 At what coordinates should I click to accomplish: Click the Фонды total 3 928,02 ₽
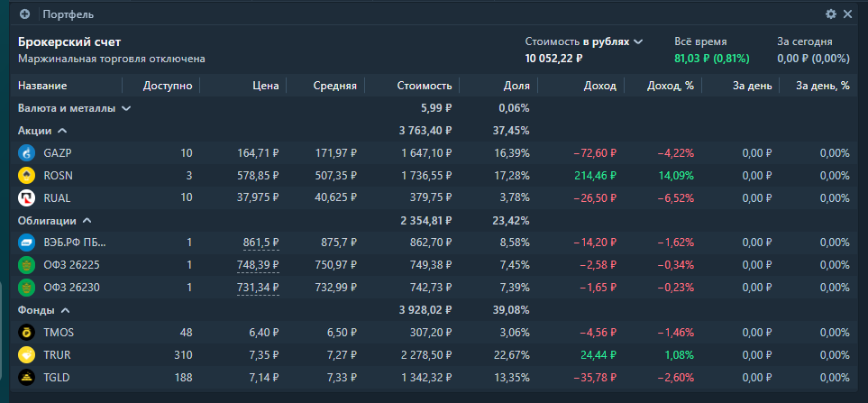pos(425,310)
